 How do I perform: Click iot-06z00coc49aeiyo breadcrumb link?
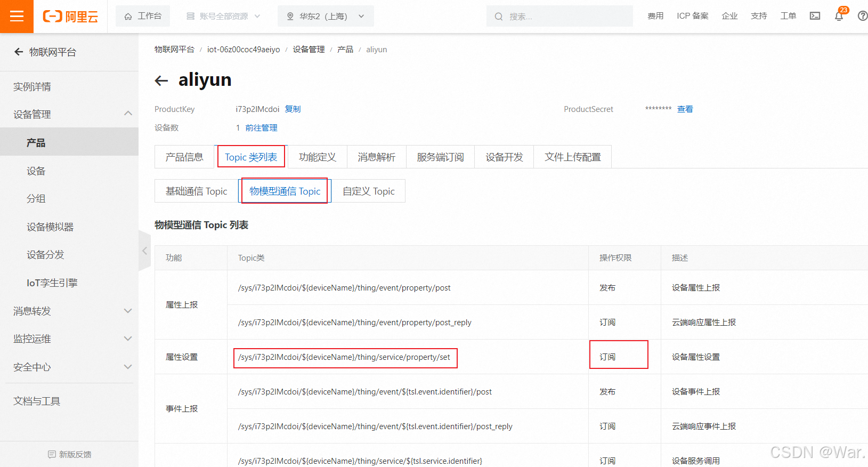(244, 49)
